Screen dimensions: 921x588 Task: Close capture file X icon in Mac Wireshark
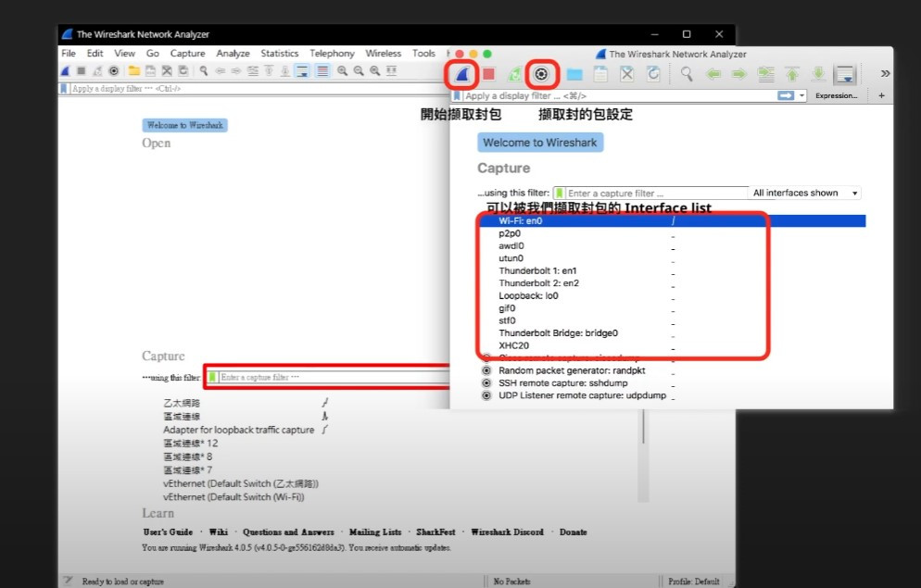click(626, 74)
